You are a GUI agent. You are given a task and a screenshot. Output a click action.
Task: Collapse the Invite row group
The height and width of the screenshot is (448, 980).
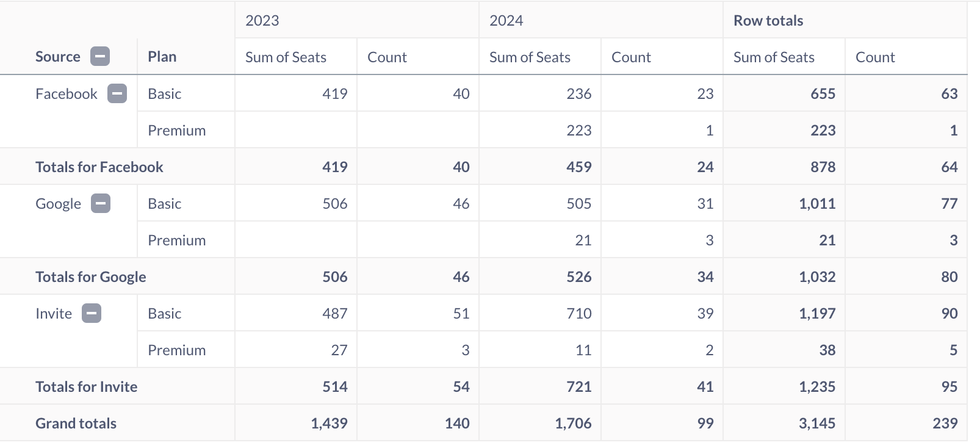pos(92,313)
